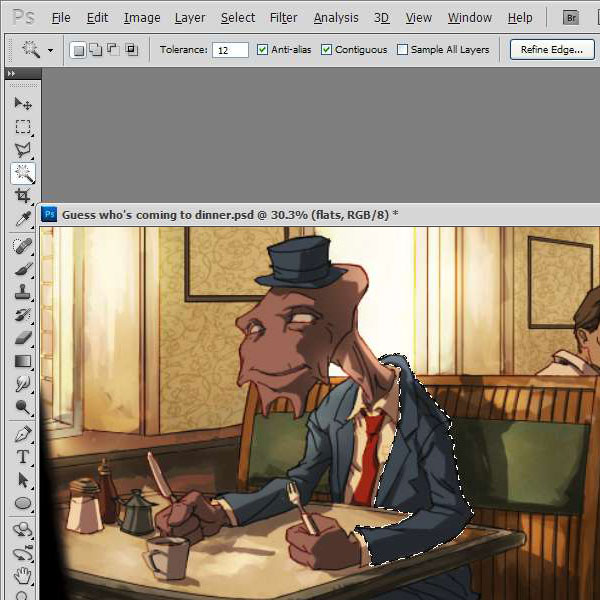Select the 3D Rotate tool

point(23,530)
